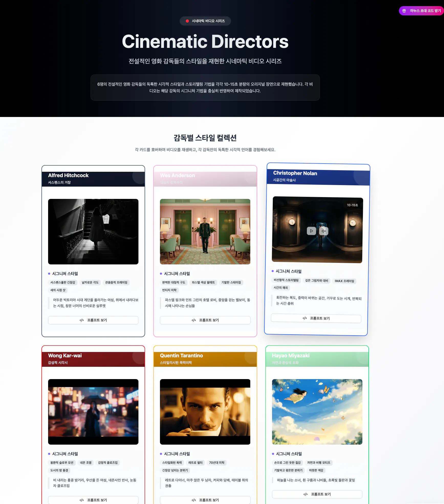Click the 서스펜스풀한 긴장감 tag
444x504 pixels.
[x=63, y=283]
